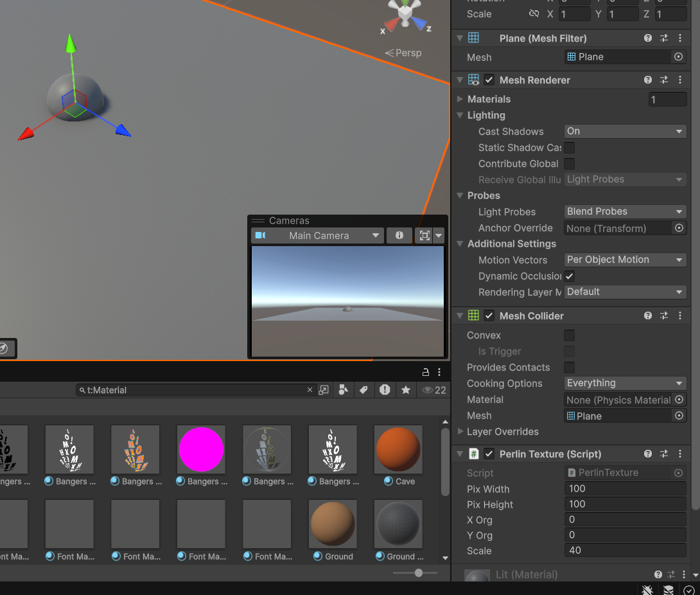Click the Search by Type icon in Project panel
This screenshot has width=700, height=595.
click(x=344, y=390)
